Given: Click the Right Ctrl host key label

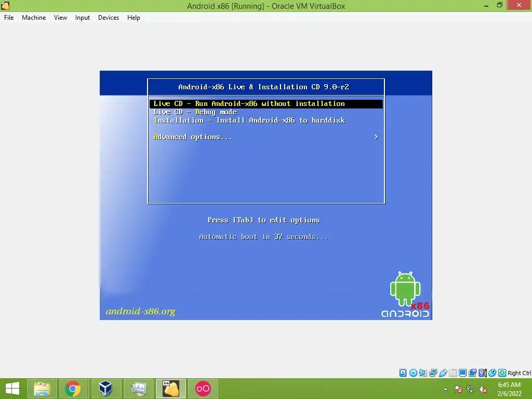Looking at the screenshot, I should (519, 373).
